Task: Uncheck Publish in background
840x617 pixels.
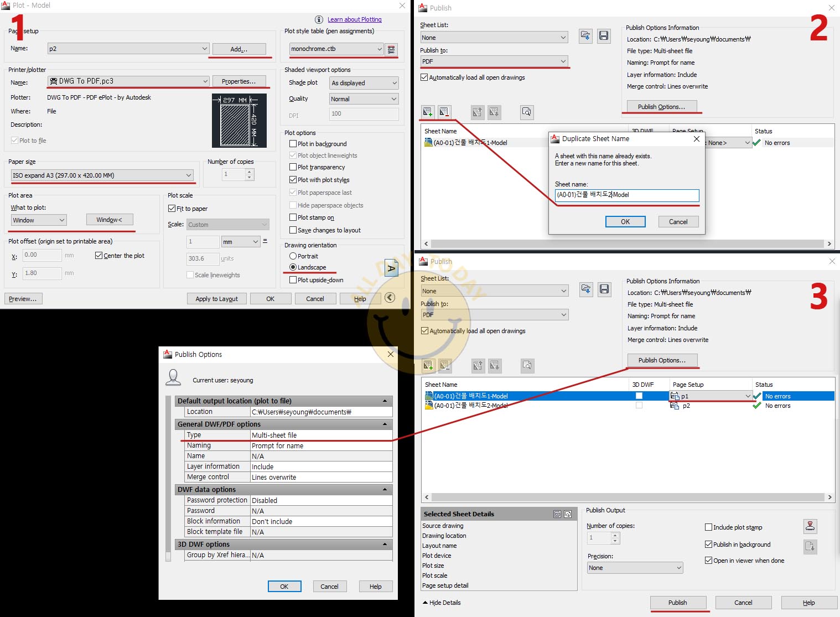Action: point(708,545)
